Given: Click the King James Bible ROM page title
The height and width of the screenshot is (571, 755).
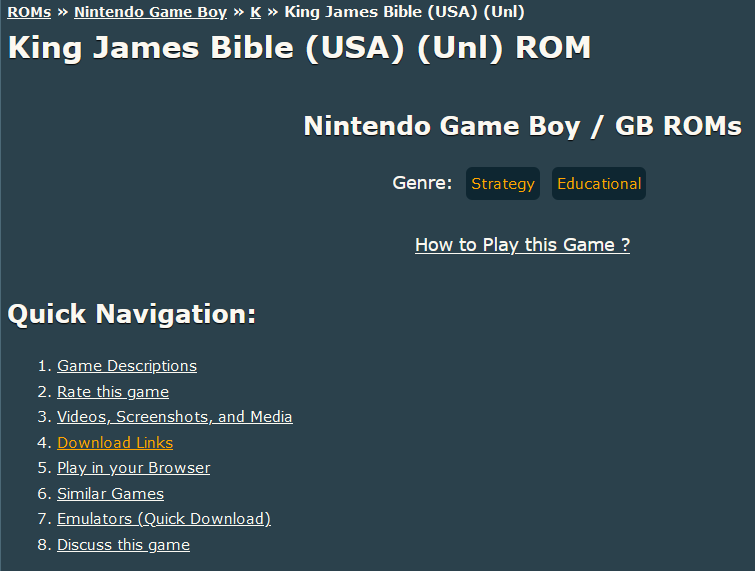Looking at the screenshot, I should pyautogui.click(x=299, y=47).
